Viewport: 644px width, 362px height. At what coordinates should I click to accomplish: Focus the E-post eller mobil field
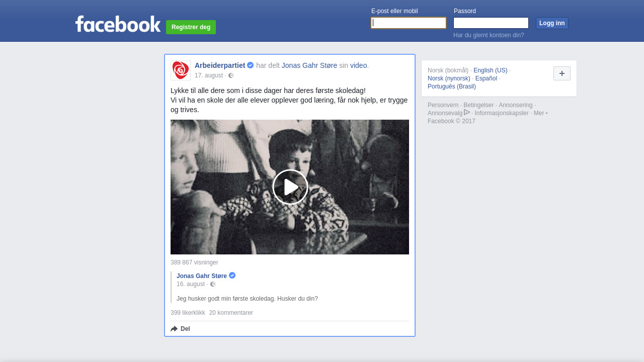409,23
